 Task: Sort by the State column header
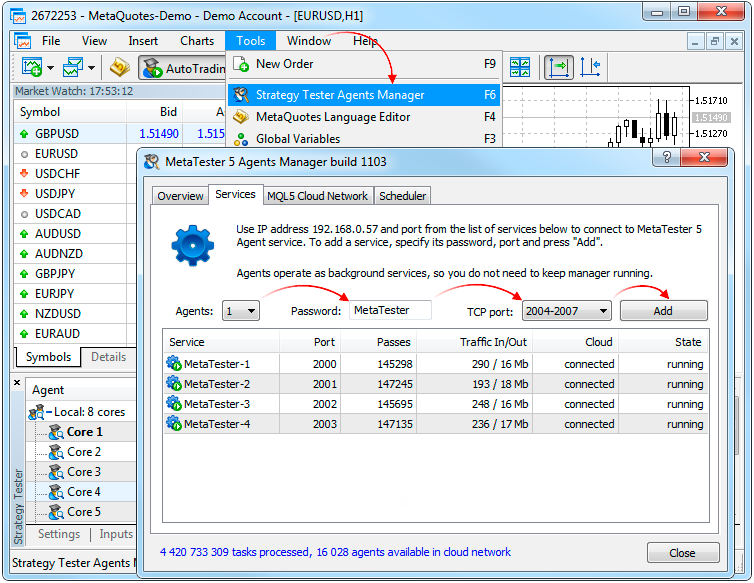664,342
